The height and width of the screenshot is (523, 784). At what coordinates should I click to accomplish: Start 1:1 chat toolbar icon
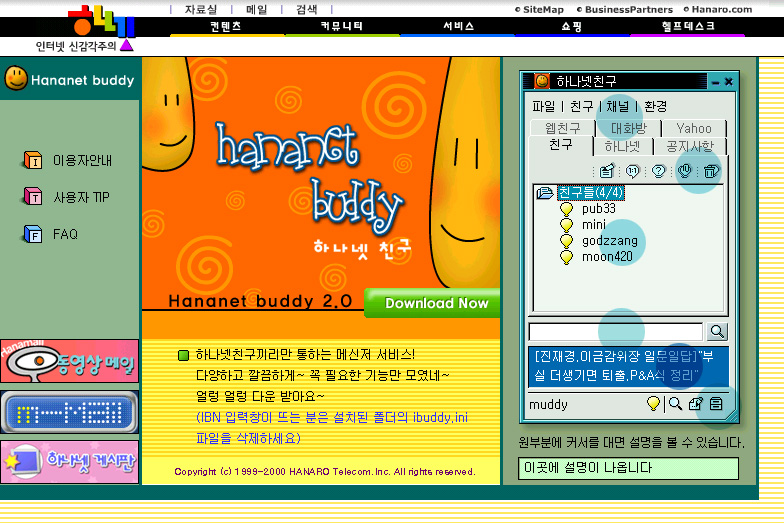632,172
